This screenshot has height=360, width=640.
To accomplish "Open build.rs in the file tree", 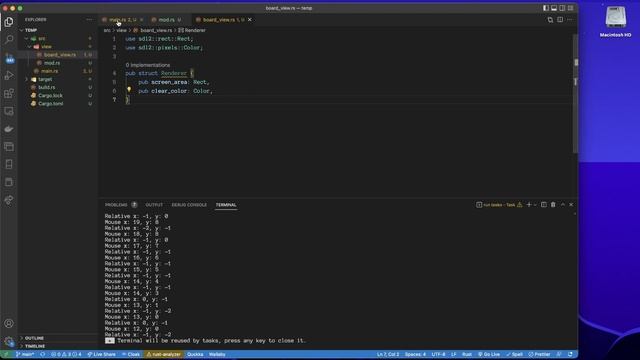I will coord(47,87).
